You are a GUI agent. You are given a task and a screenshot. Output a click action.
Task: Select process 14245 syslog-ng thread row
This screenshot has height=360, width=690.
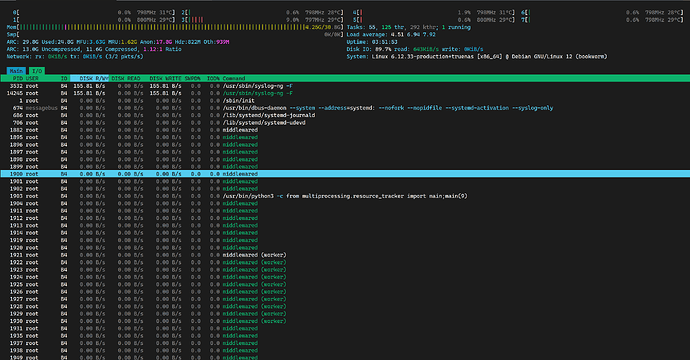click(x=345, y=93)
